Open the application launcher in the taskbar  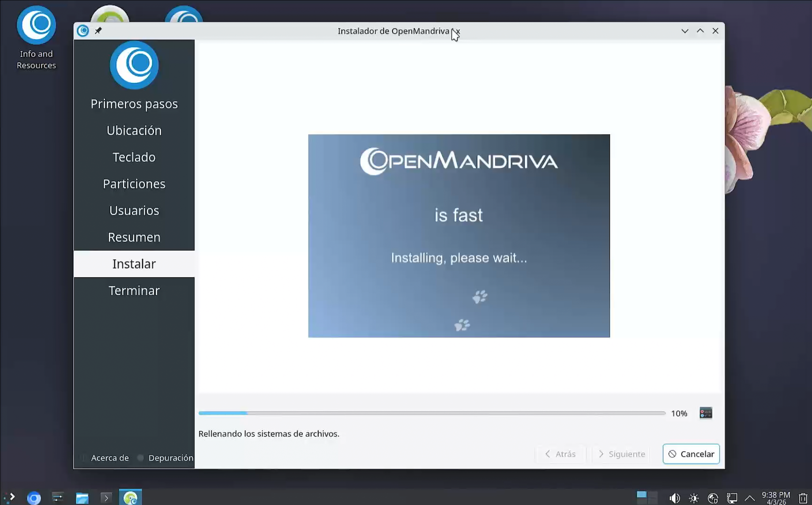click(x=10, y=498)
